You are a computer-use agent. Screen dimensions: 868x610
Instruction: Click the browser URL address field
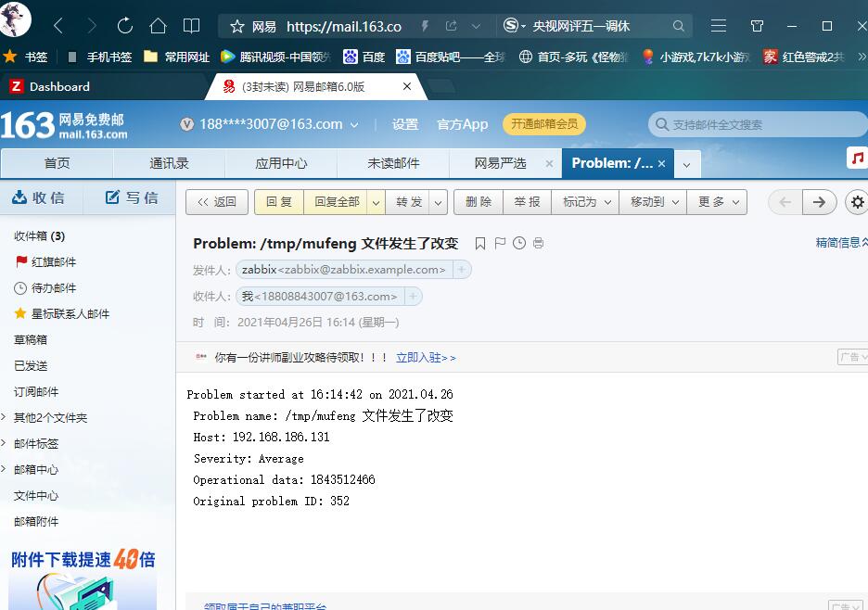tap(343, 26)
